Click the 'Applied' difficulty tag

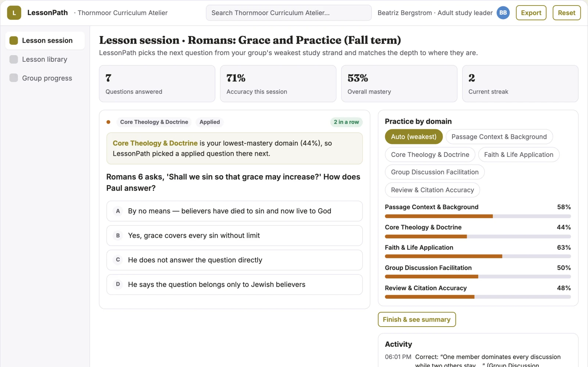click(209, 122)
